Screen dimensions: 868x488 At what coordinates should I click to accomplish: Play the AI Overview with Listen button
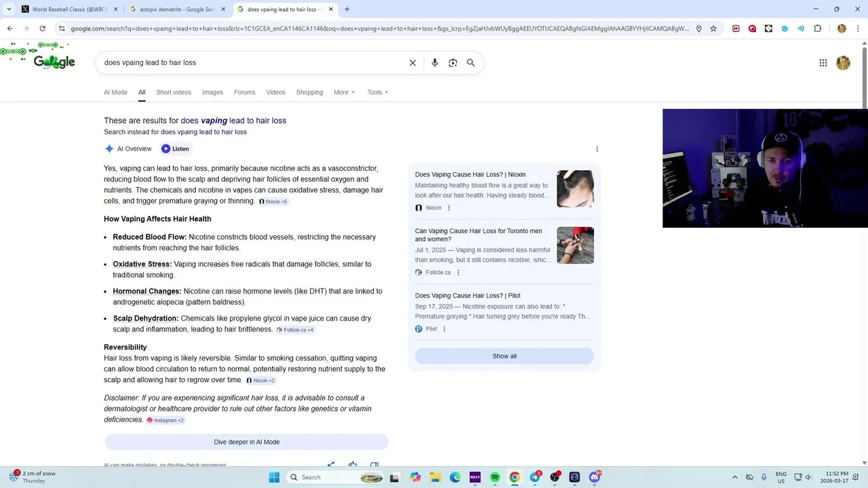[175, 148]
